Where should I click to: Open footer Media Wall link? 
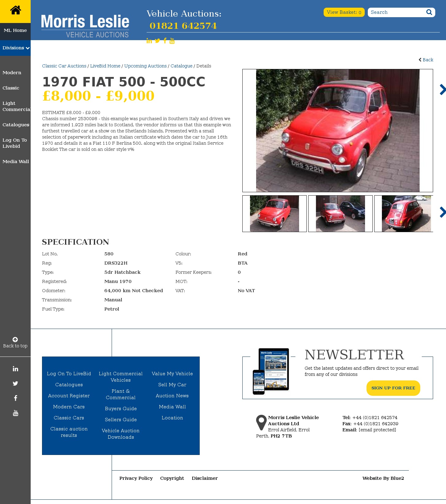click(x=172, y=407)
